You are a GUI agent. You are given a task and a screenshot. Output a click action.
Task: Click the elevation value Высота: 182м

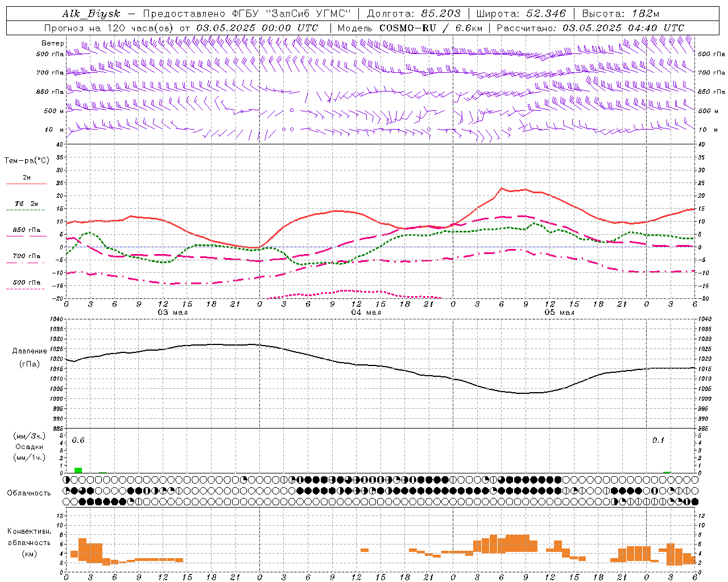tap(621, 14)
